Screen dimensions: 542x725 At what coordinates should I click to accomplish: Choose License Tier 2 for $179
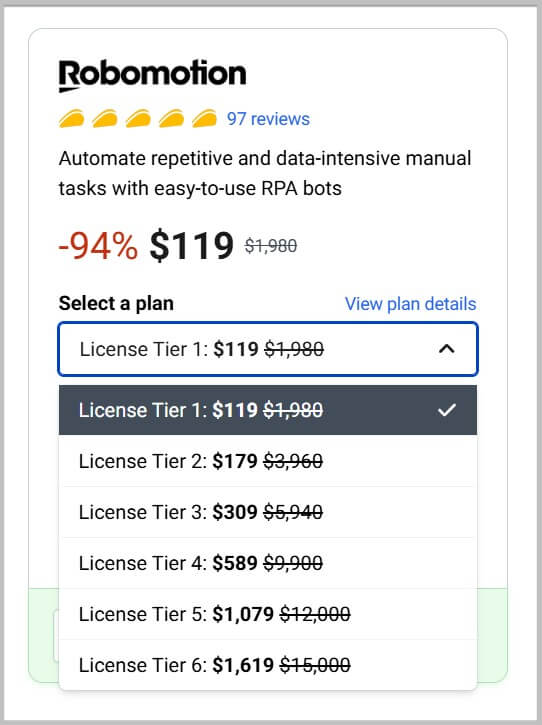pos(268,461)
